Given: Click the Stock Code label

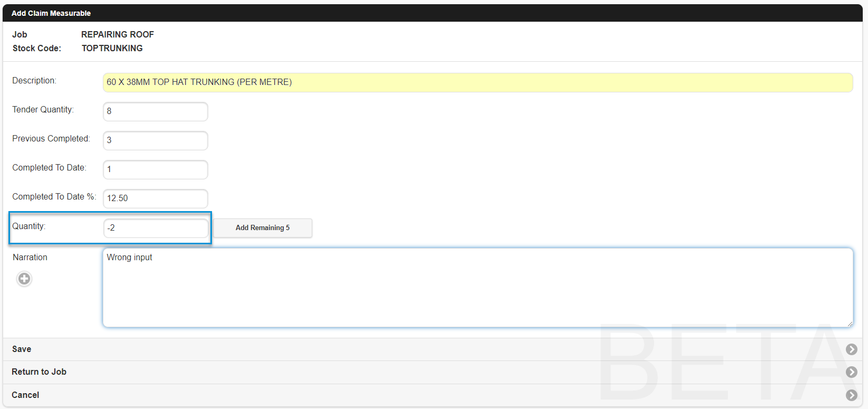Looking at the screenshot, I should point(37,48).
